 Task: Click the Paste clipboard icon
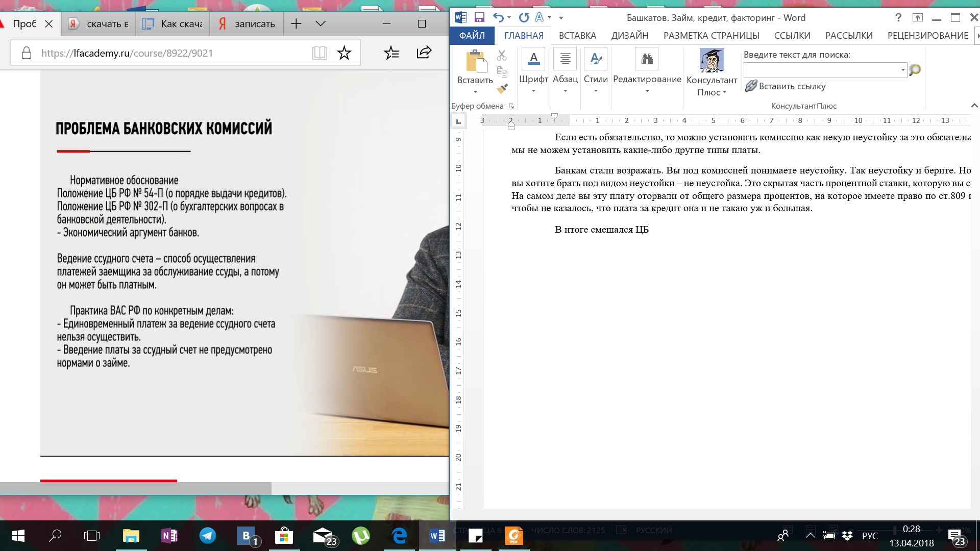pyautogui.click(x=476, y=61)
